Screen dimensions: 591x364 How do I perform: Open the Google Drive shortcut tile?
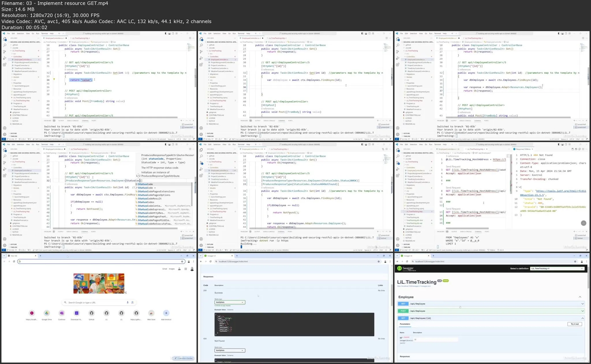pos(47,313)
